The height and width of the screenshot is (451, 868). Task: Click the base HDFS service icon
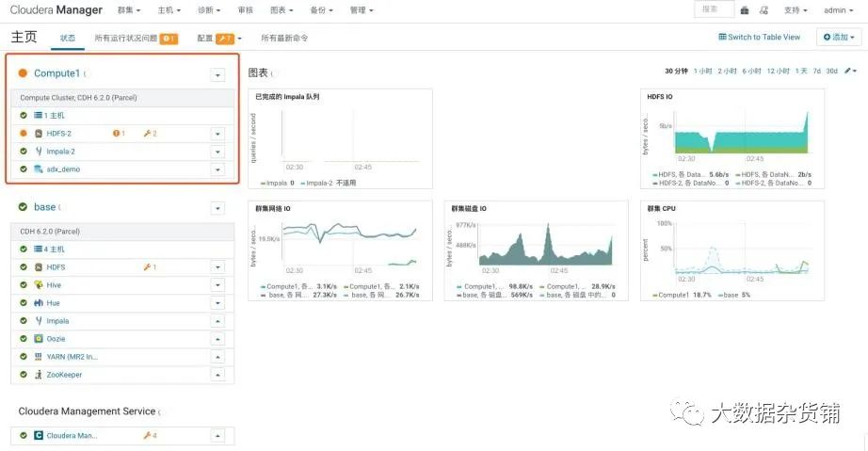39,266
